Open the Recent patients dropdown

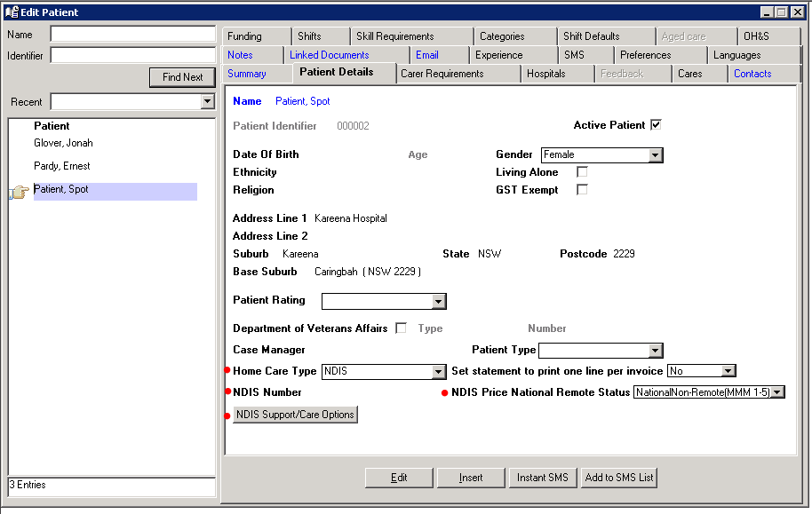[207, 101]
